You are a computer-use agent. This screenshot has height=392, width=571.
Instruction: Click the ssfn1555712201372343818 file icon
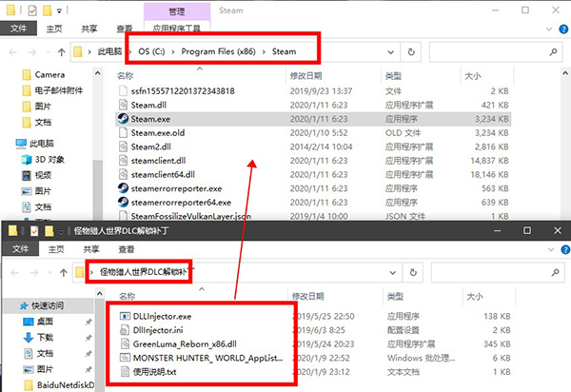click(x=123, y=91)
